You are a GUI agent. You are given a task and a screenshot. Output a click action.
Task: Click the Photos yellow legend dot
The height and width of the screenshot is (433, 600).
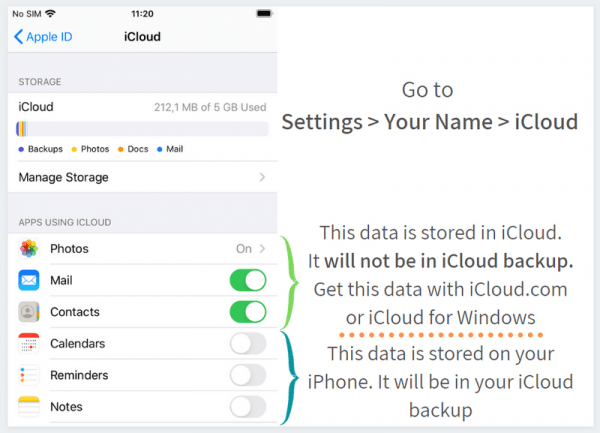(x=74, y=149)
